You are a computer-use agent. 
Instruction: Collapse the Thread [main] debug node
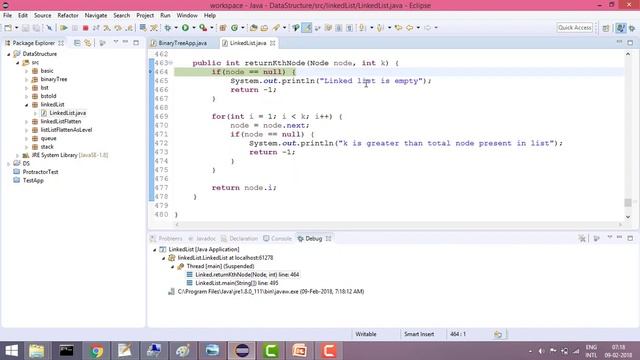click(x=173, y=267)
